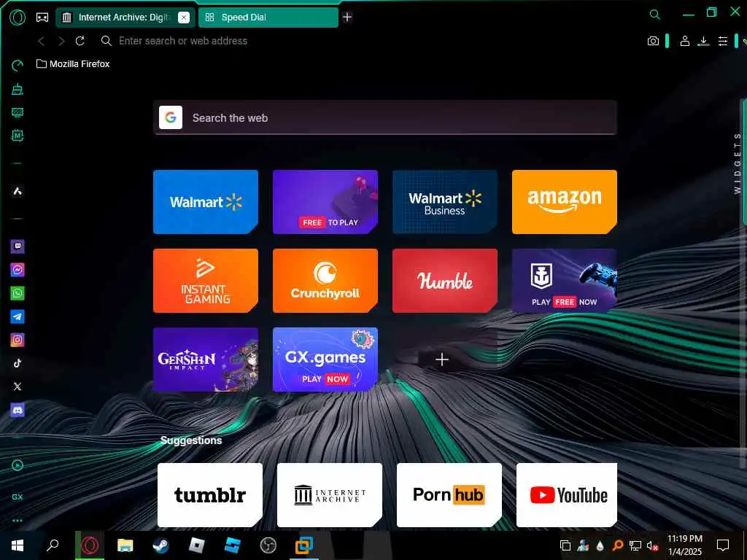Open the Mozilla Firefox bookmarks folder
This screenshot has width=747, height=560.
point(74,64)
